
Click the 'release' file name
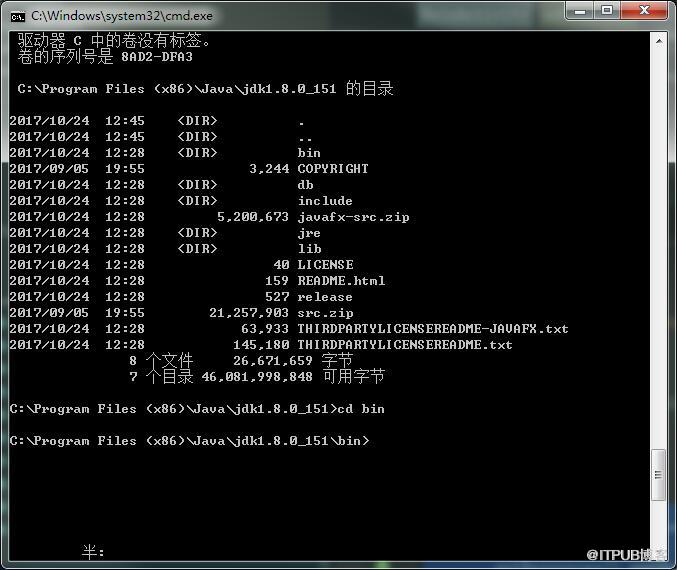[x=325, y=297]
